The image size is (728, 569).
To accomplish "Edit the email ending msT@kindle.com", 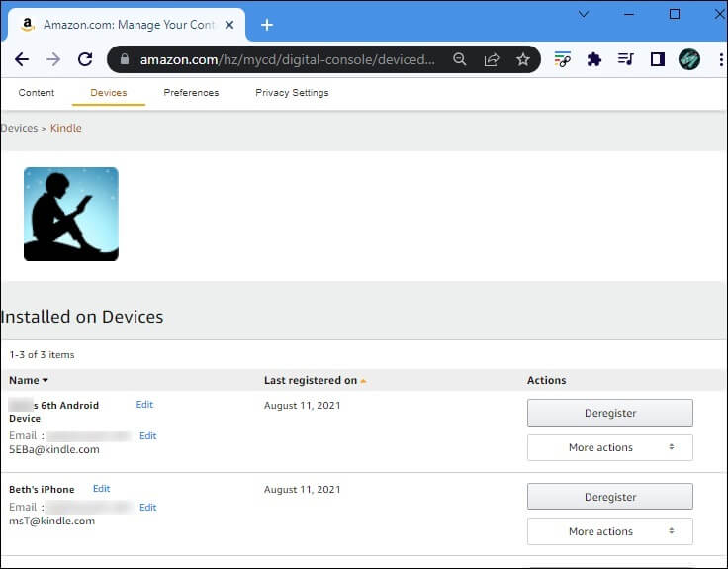I will pyautogui.click(x=148, y=507).
